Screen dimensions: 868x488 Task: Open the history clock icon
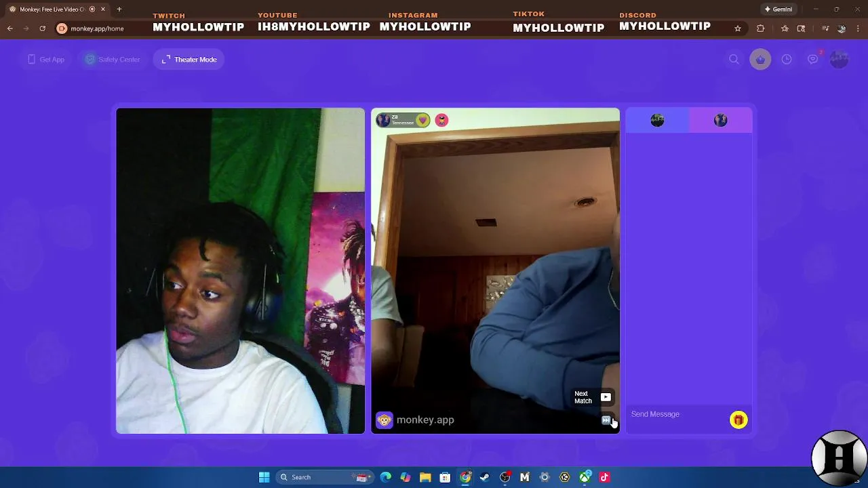[x=787, y=60]
